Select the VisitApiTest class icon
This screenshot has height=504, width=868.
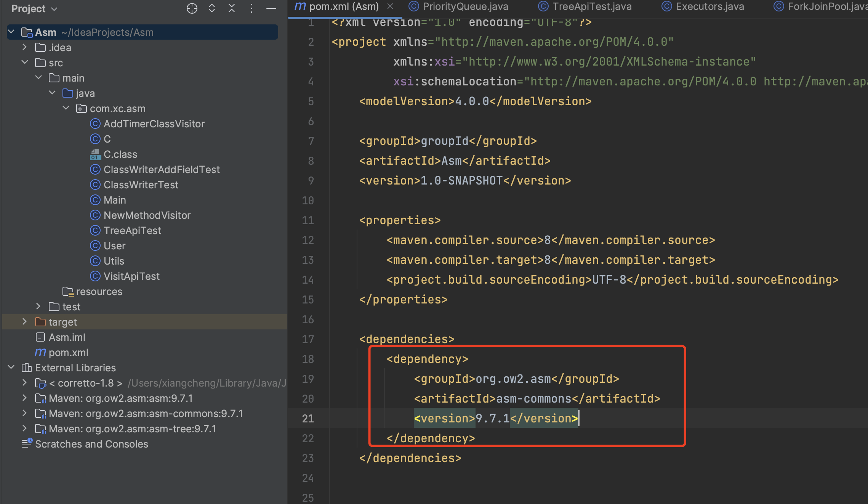pos(95,276)
